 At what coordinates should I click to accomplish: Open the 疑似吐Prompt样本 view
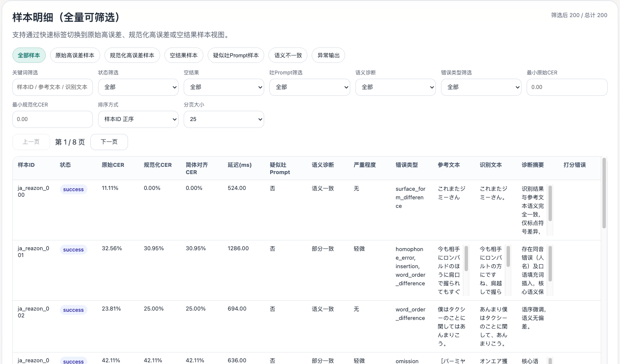click(x=236, y=55)
